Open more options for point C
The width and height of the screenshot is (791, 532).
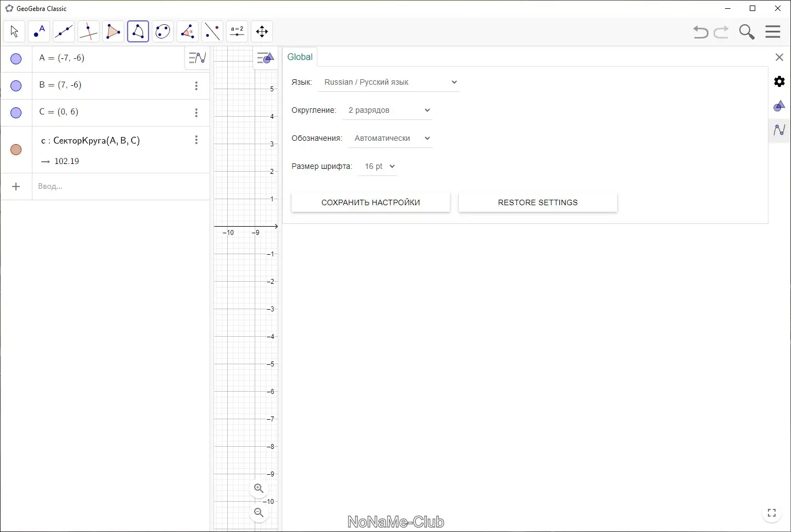pos(196,113)
